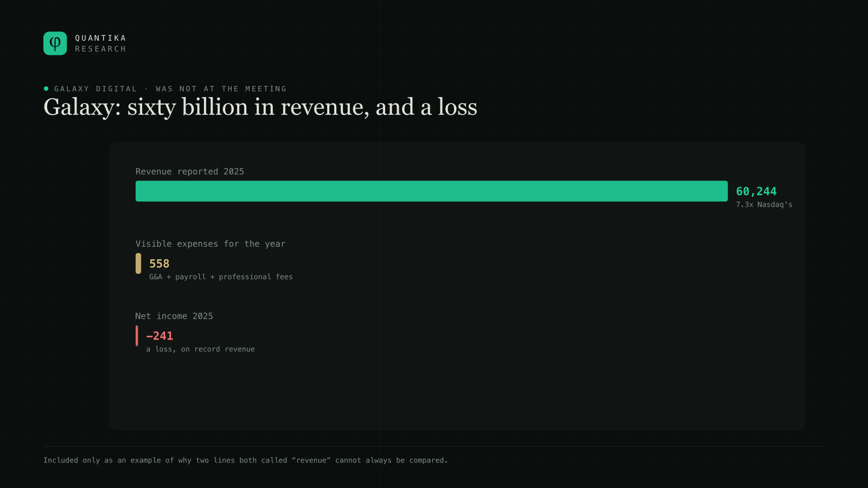This screenshot has height=488, width=868.
Task: Click the small tan expenses bar
Action: pos(138,264)
